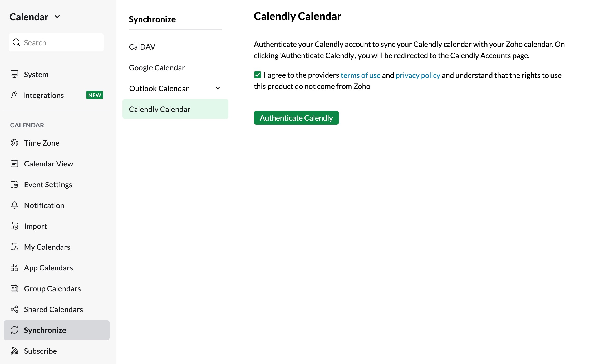Viewport: 600px width, 364px height.
Task: Click the Authenticate Calendly button
Action: click(x=296, y=118)
